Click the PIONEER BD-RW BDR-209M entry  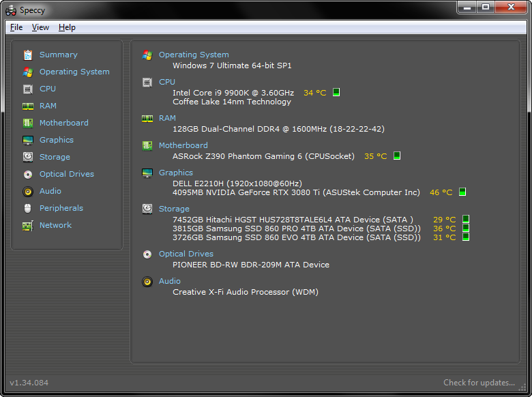point(251,265)
